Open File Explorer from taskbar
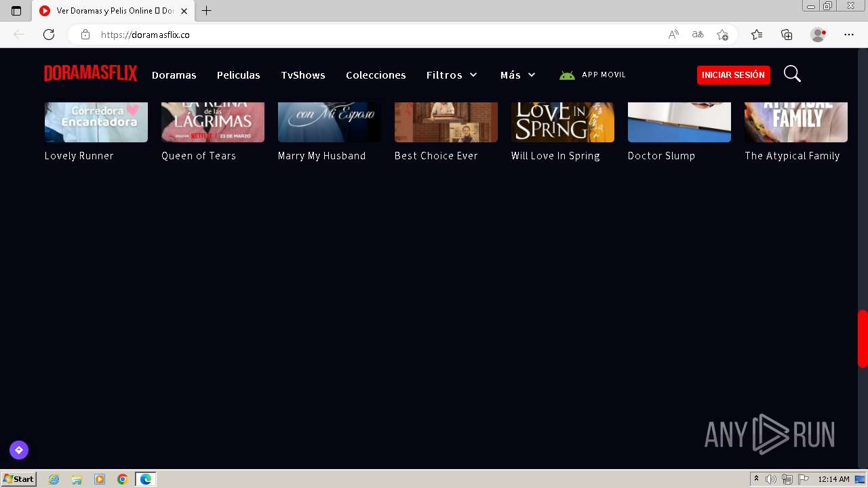This screenshot has height=488, width=868. point(77,479)
